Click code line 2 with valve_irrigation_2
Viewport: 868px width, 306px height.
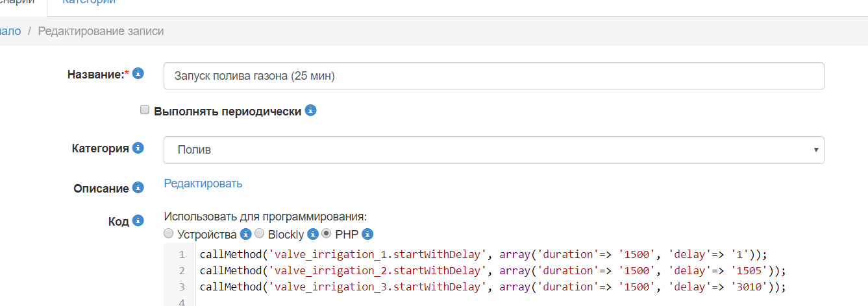492,270
